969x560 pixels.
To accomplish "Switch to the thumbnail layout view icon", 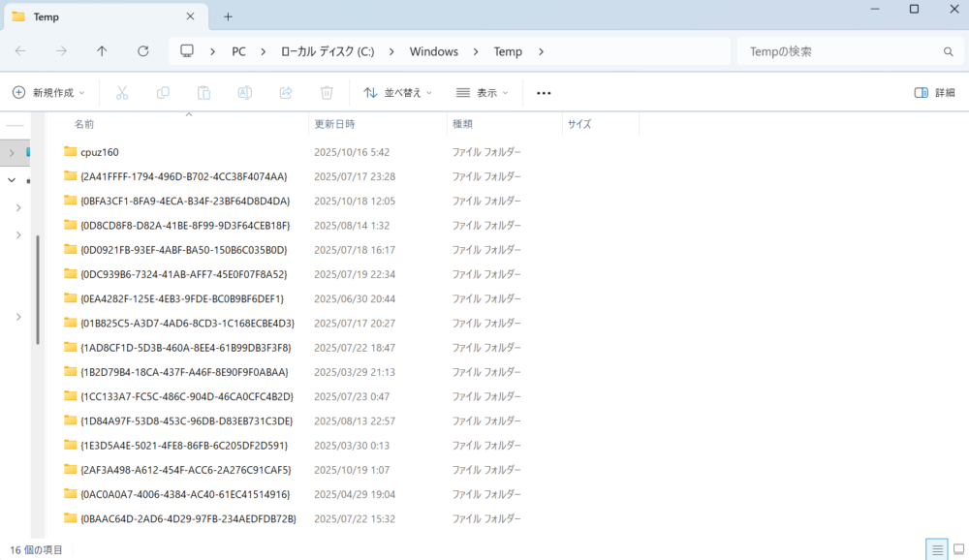I will click(x=957, y=549).
